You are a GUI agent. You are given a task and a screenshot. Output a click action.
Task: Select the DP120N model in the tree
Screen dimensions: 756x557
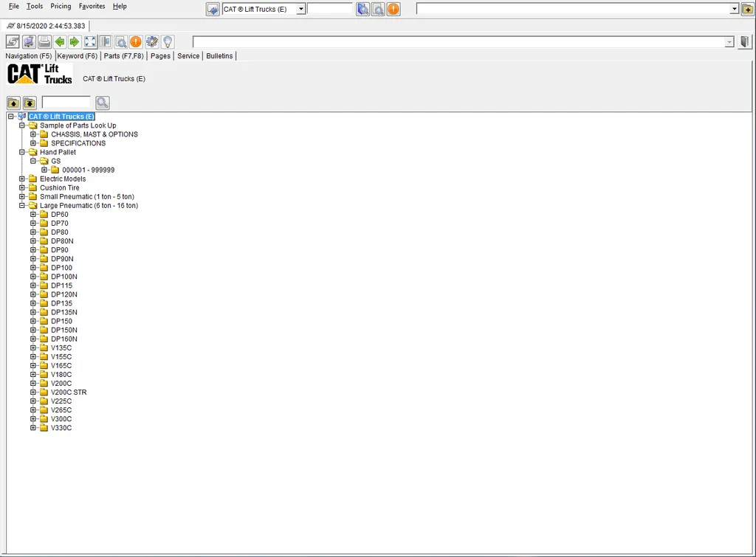click(x=64, y=294)
